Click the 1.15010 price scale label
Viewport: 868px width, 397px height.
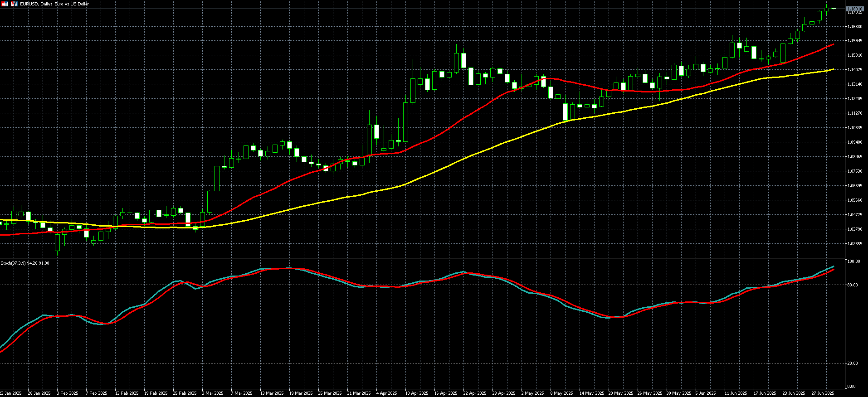point(855,55)
